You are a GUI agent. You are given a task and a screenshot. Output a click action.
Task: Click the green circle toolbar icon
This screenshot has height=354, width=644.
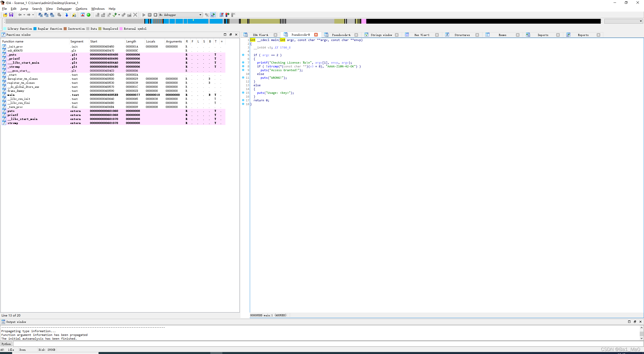(89, 15)
